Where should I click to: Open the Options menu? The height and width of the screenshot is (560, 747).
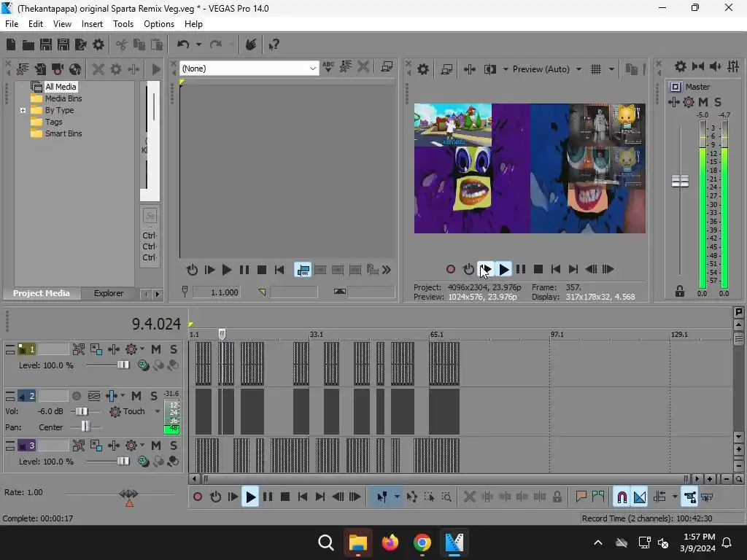tap(158, 24)
